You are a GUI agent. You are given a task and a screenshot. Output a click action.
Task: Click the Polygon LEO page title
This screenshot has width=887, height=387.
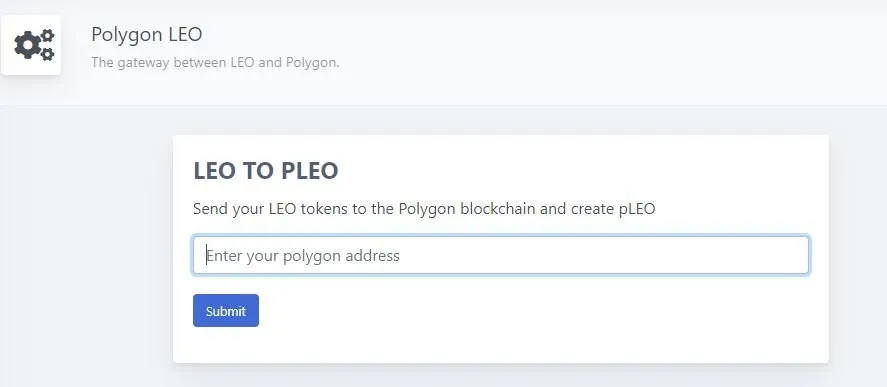(x=147, y=35)
